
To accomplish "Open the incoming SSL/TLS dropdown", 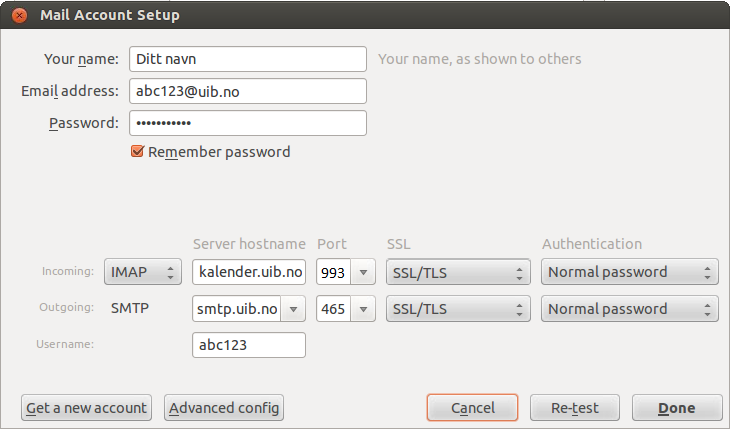I will click(x=457, y=272).
